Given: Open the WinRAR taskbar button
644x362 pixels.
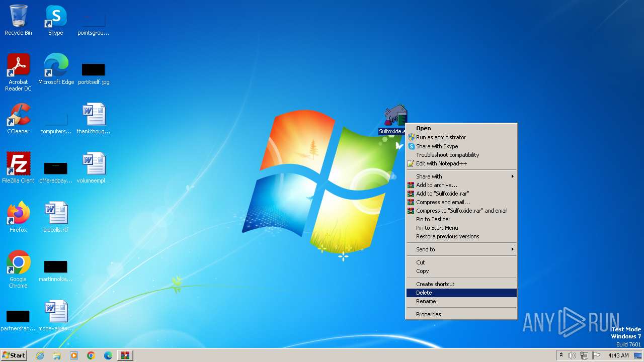Looking at the screenshot, I should tap(125, 355).
